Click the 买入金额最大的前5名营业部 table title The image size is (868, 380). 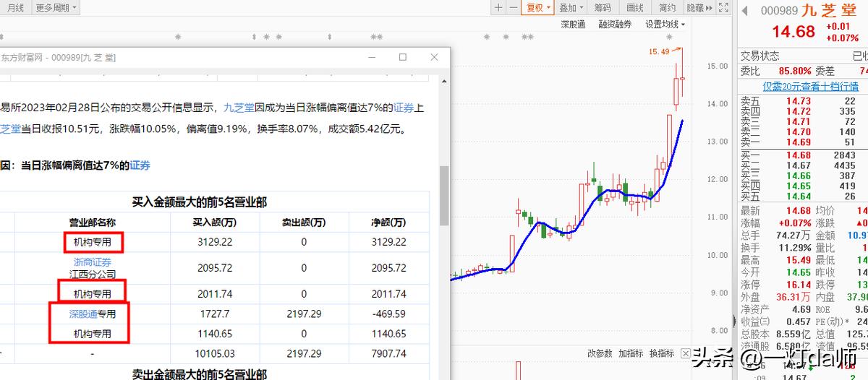point(199,202)
